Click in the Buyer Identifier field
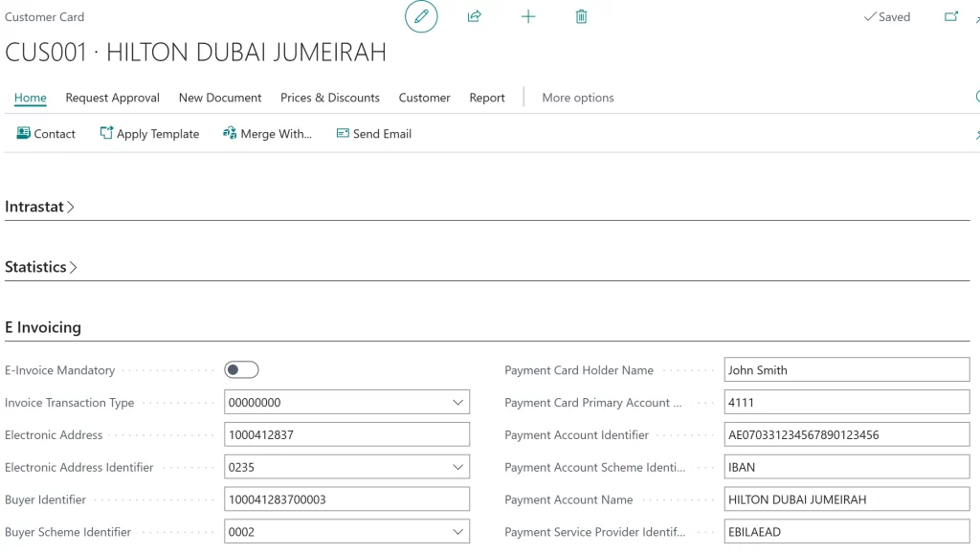 coord(346,499)
